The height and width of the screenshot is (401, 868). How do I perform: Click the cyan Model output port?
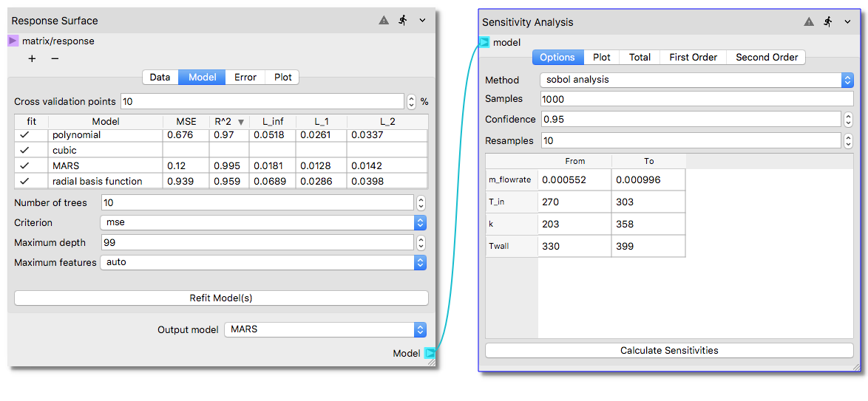(x=430, y=354)
